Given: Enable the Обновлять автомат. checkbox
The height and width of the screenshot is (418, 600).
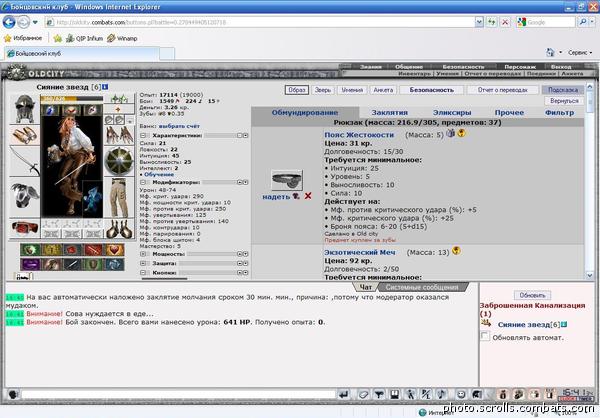Looking at the screenshot, I should (x=485, y=336).
